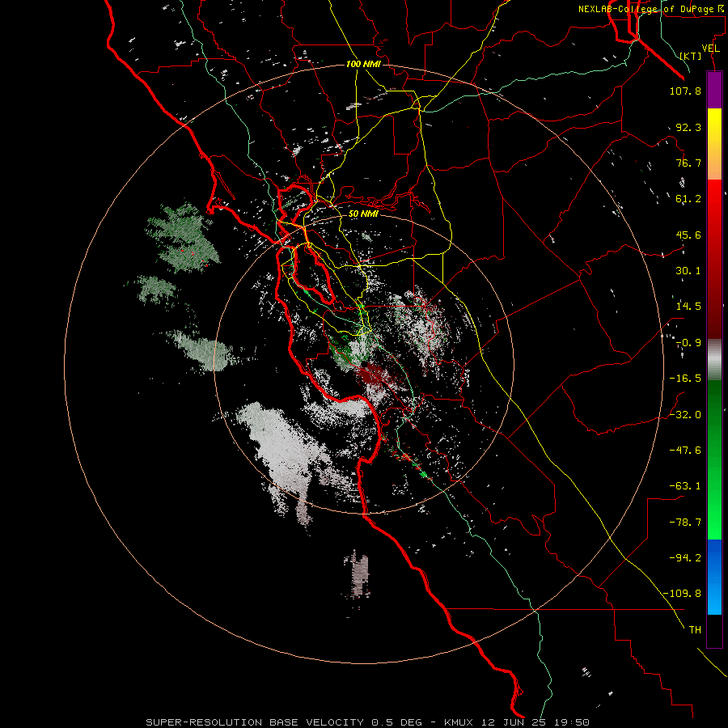Pick the black TH segment of the color bar

[x=714, y=630]
